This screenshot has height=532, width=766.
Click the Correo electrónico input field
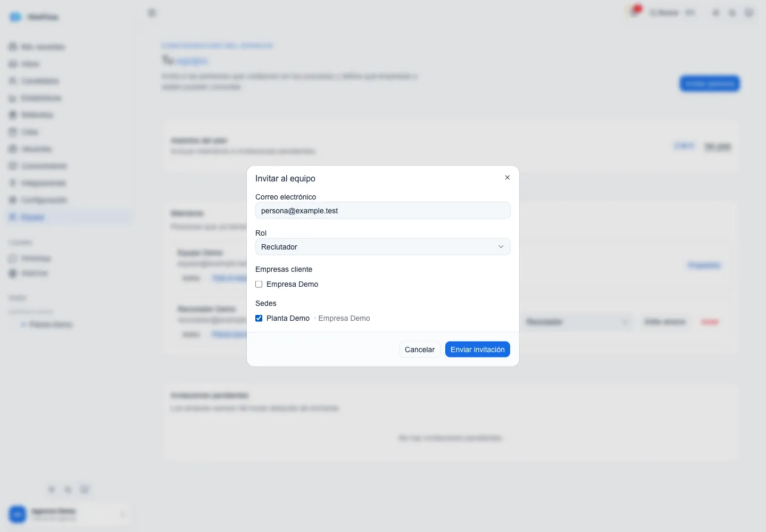coord(383,211)
